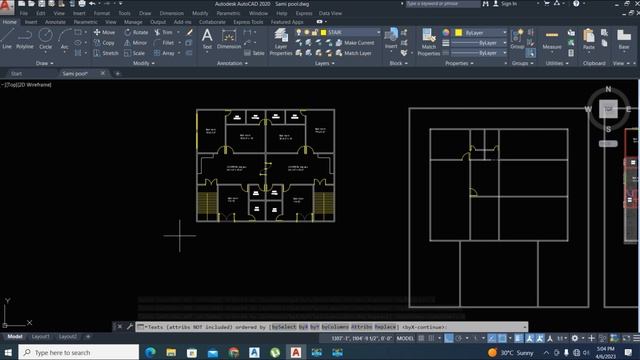
Task: Activate the Scale command
Action: tap(135, 53)
